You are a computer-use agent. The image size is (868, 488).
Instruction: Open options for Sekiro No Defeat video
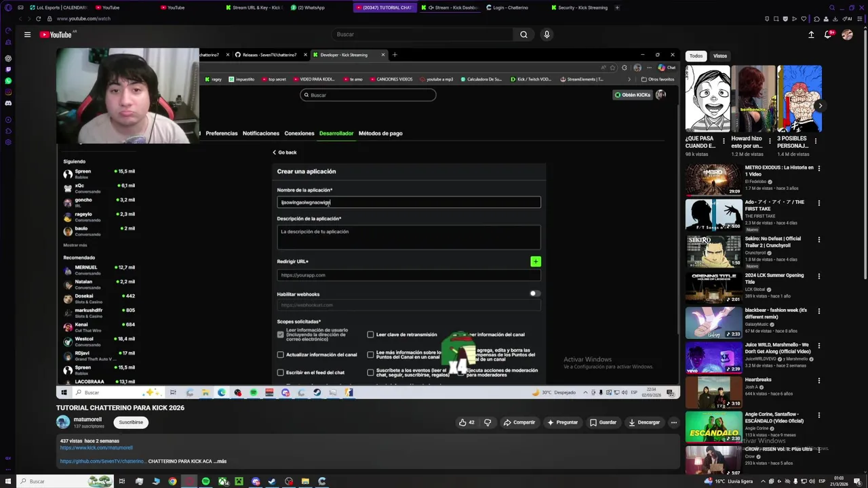coord(818,239)
